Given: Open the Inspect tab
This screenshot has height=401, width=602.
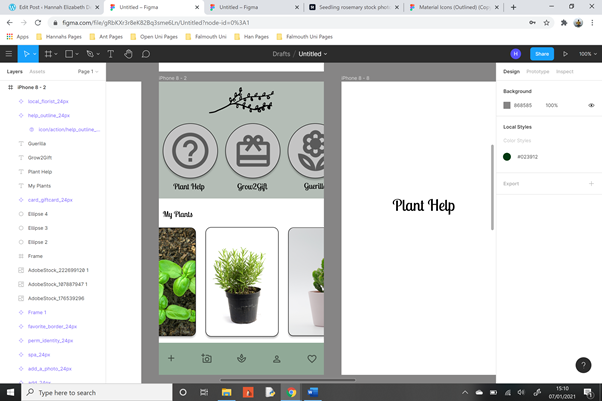Looking at the screenshot, I should (565, 72).
